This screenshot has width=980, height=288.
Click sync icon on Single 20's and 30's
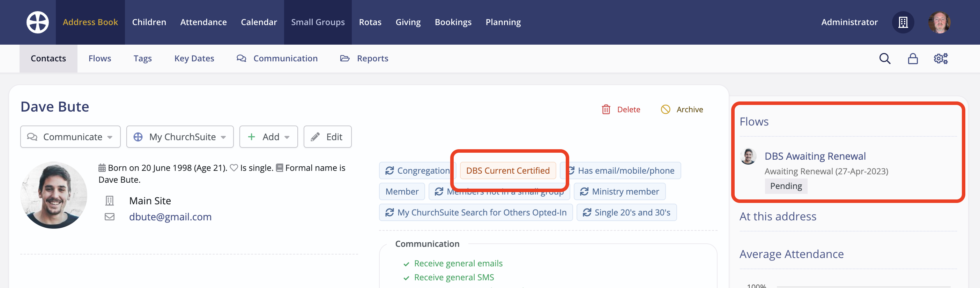(x=587, y=212)
